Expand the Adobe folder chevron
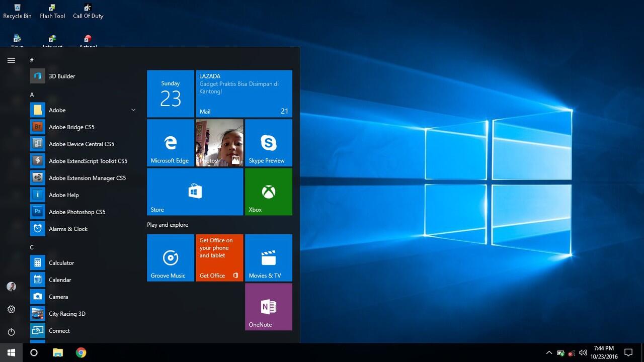644x362 pixels. point(133,110)
